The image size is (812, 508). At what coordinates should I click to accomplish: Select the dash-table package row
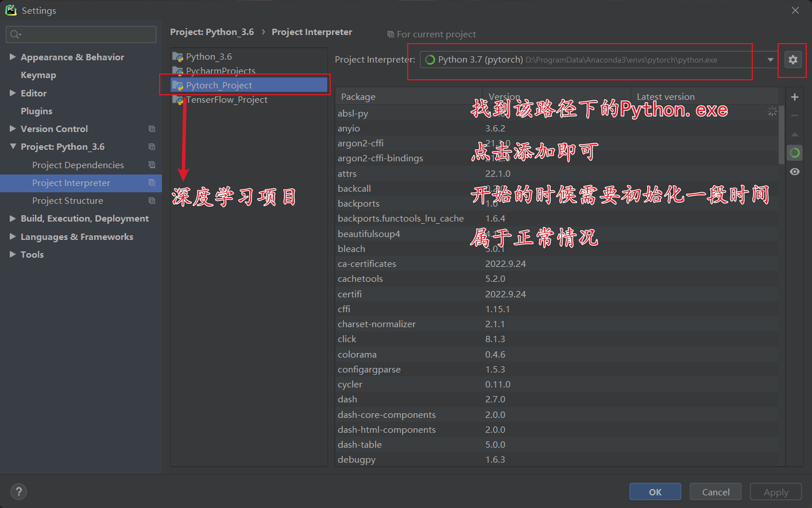(556, 444)
